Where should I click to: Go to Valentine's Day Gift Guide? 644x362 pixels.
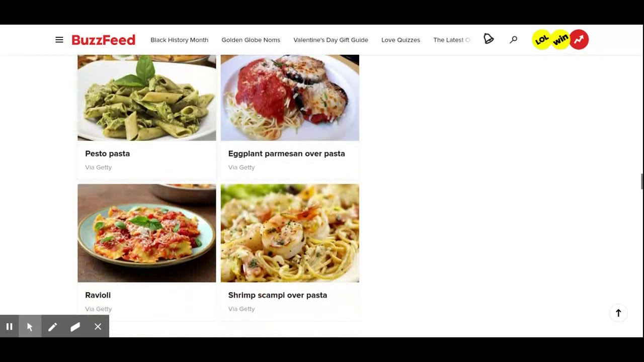tap(331, 40)
